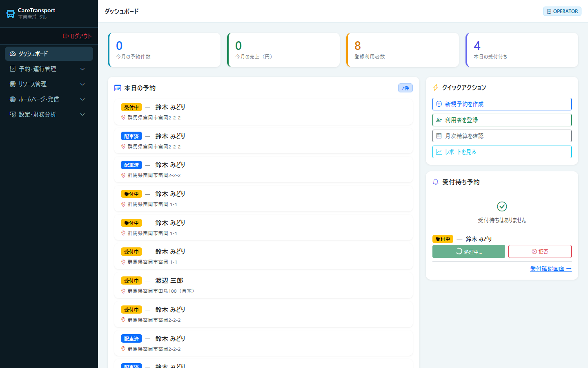Image resolution: width=588 pixels, height=368 pixels.
Task: Click the globe icon for ホームページ・発信
Action: pyautogui.click(x=13, y=99)
